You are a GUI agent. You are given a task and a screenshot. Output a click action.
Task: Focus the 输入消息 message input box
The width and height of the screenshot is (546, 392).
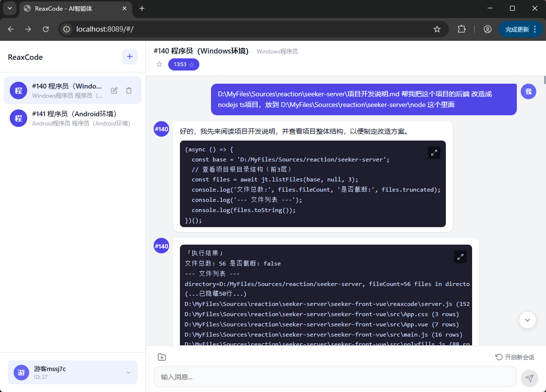335,376
